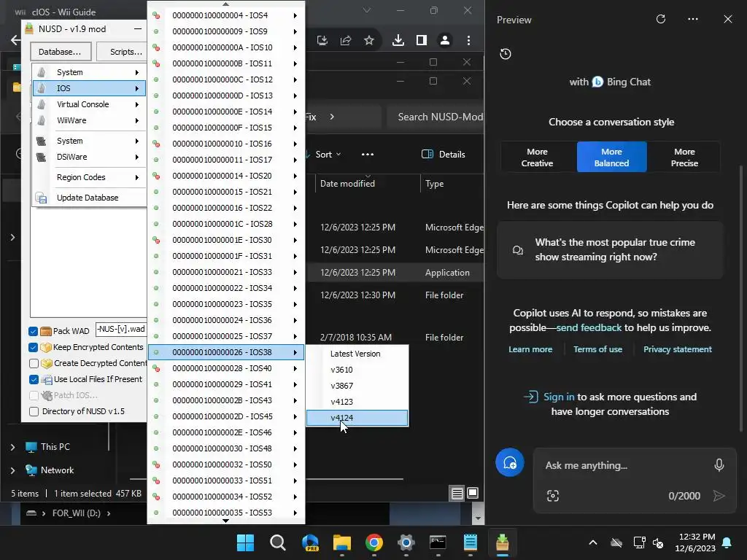Open the WiiWare database menu item
This screenshot has height=560, width=747.
[89, 120]
